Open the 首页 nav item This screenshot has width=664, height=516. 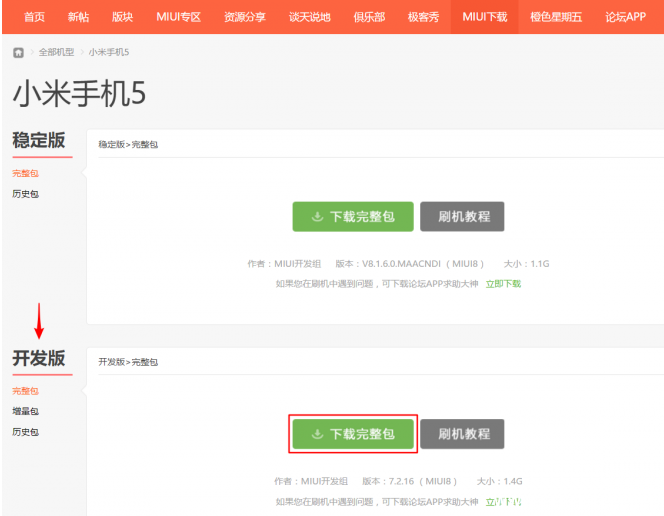(x=34, y=17)
